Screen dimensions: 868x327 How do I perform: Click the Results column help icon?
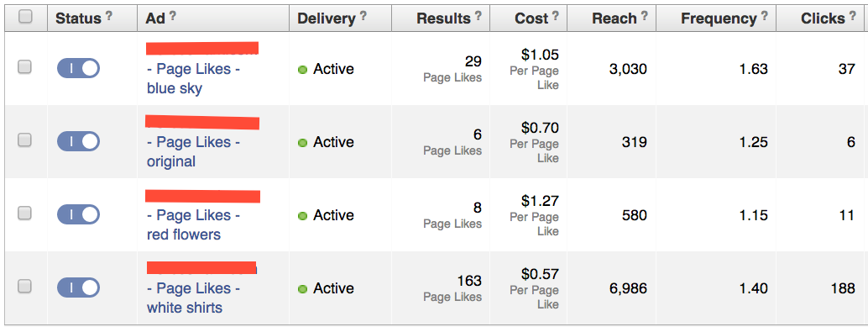[x=478, y=16]
